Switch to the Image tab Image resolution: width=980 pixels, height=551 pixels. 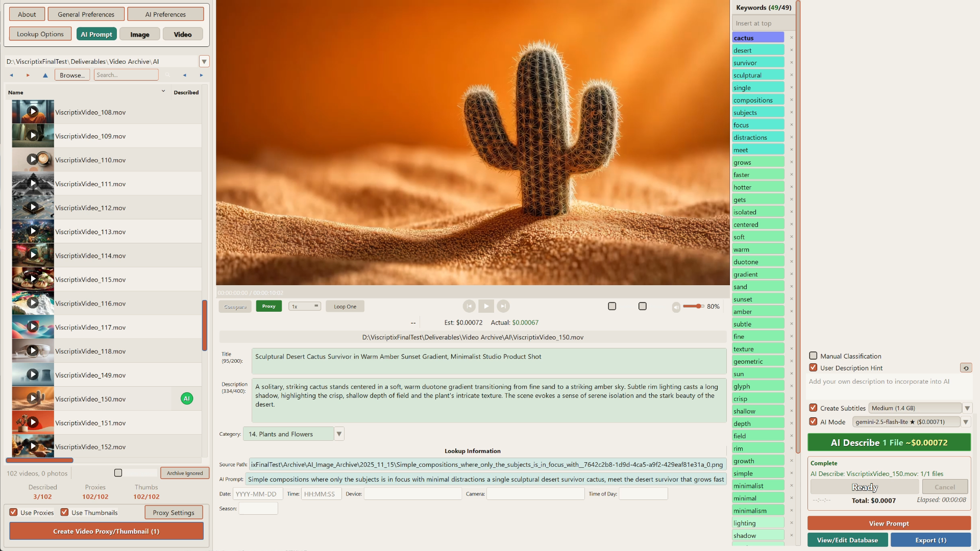(x=139, y=34)
